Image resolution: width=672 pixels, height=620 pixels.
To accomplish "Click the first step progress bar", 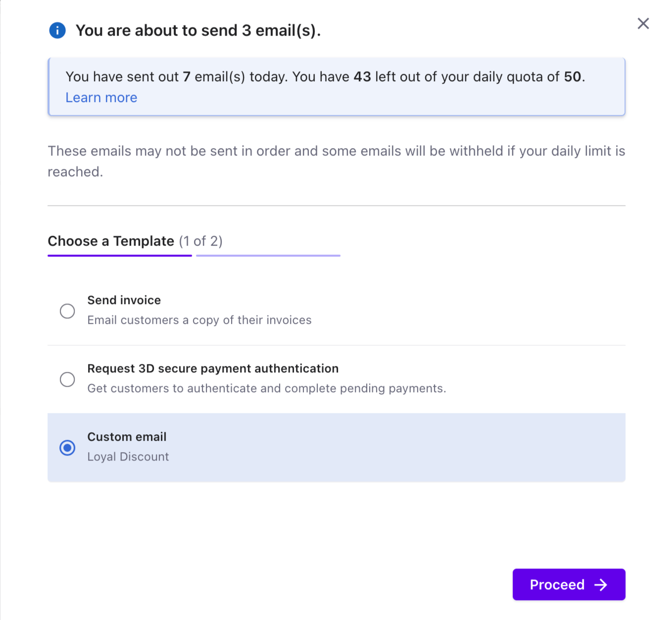I will point(119,256).
